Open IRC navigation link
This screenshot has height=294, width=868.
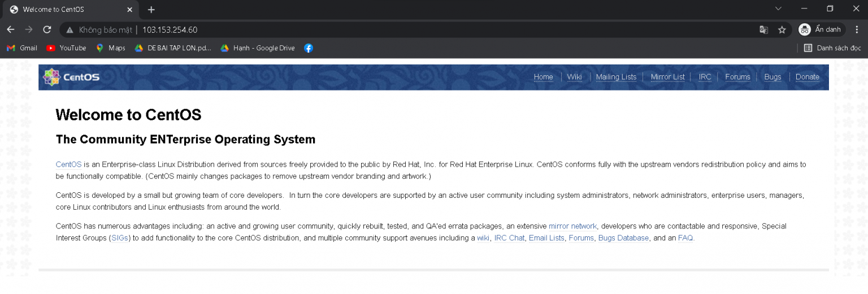(705, 77)
